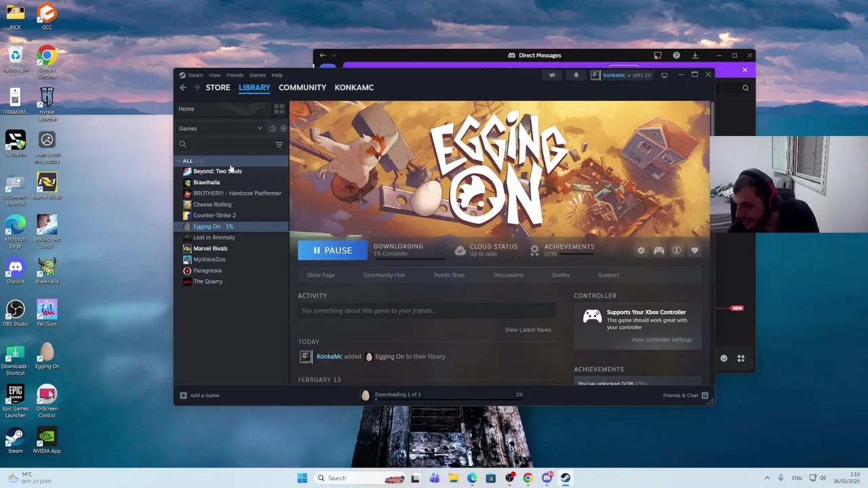868x488 pixels.
Task: Open Egging On desktop shortcut
Action: (x=47, y=355)
